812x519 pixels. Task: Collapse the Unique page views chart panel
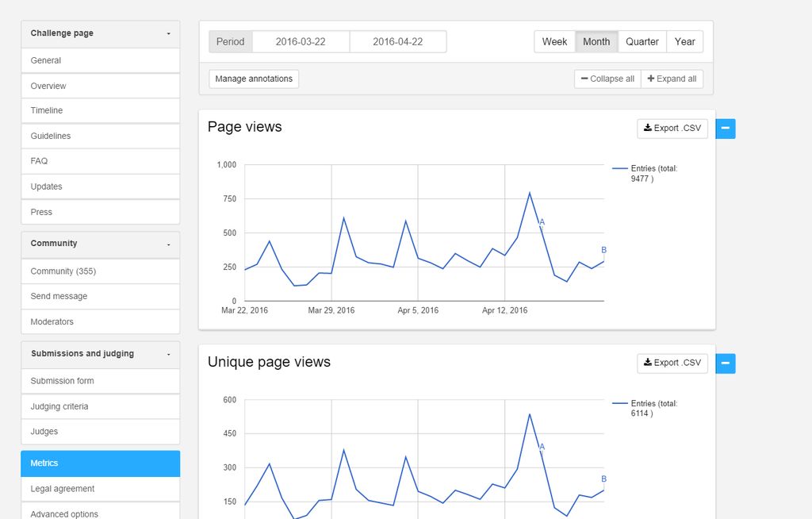726,363
